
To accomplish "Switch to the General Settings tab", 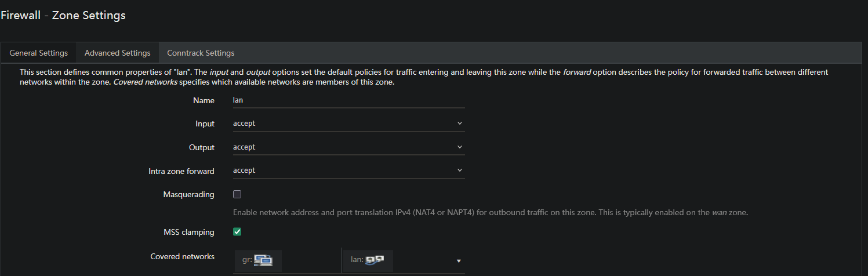I will pos(39,53).
